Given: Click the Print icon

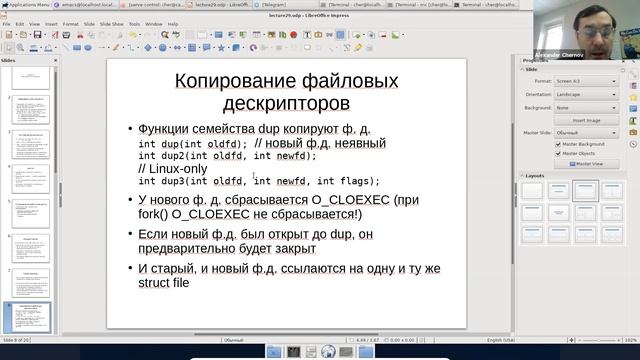Looking at the screenshot, I should 66,35.
